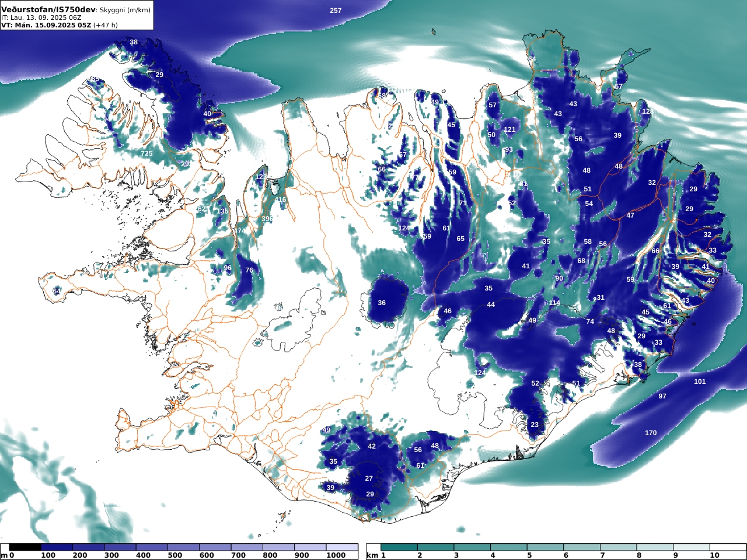Click the value 93 in the north
Viewport: 747px width, 560px height.
[509, 150]
